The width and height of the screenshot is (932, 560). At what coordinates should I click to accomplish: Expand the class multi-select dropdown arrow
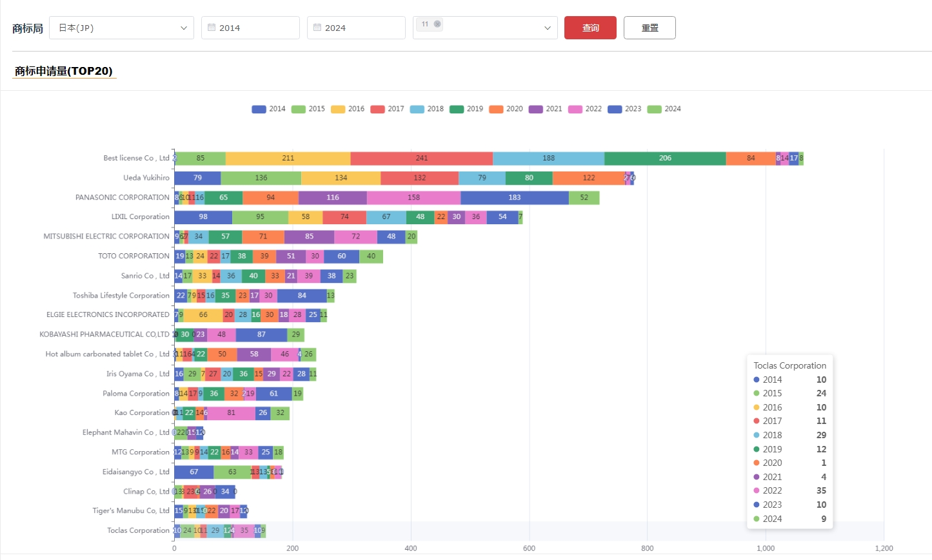547,28
